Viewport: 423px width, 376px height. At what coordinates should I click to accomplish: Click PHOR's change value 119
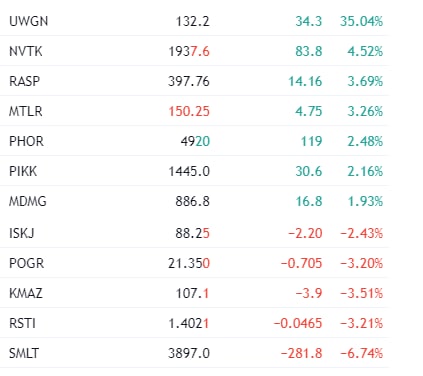(312, 142)
